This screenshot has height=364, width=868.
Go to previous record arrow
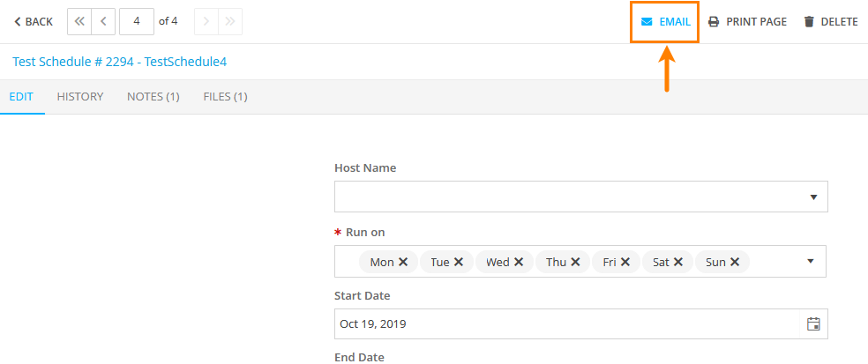point(104,22)
